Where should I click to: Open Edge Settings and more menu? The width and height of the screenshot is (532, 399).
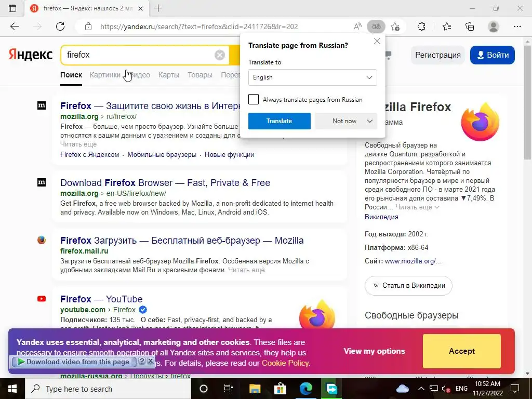[x=517, y=26]
